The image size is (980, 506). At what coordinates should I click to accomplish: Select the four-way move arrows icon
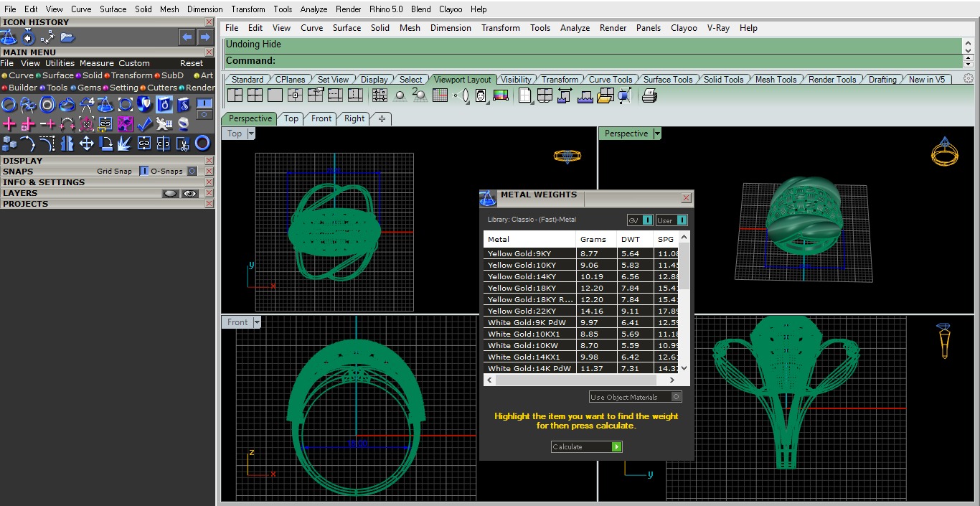pyautogui.click(x=86, y=143)
